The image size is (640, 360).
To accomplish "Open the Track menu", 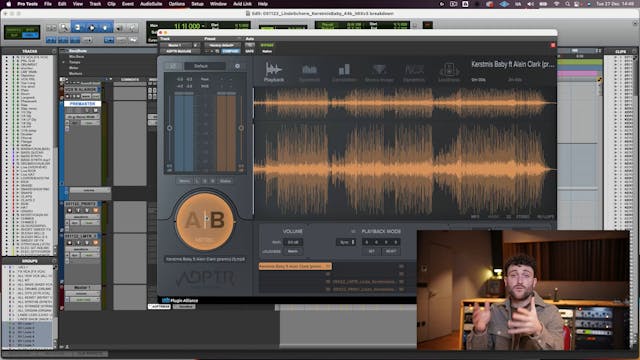I will point(95,4).
